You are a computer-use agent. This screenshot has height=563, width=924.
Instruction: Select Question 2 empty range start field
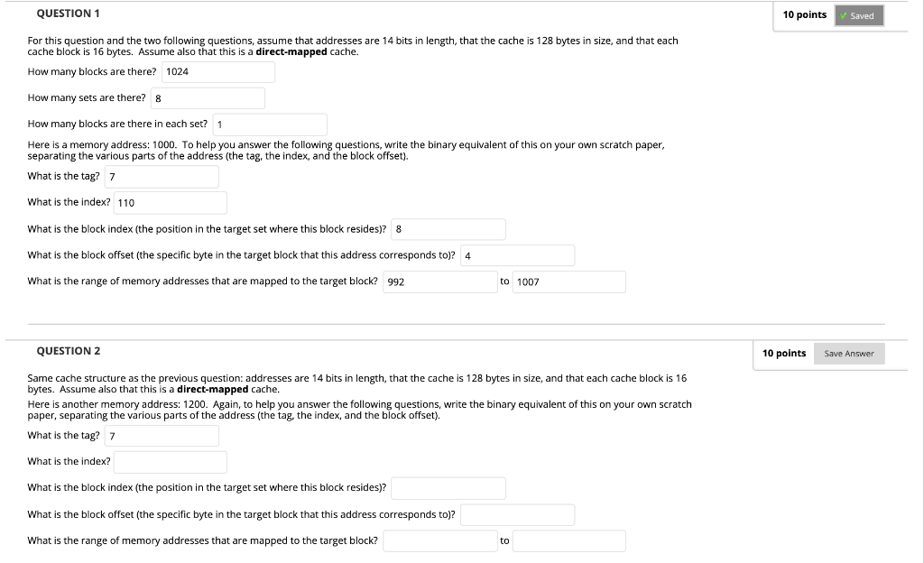[439, 540]
